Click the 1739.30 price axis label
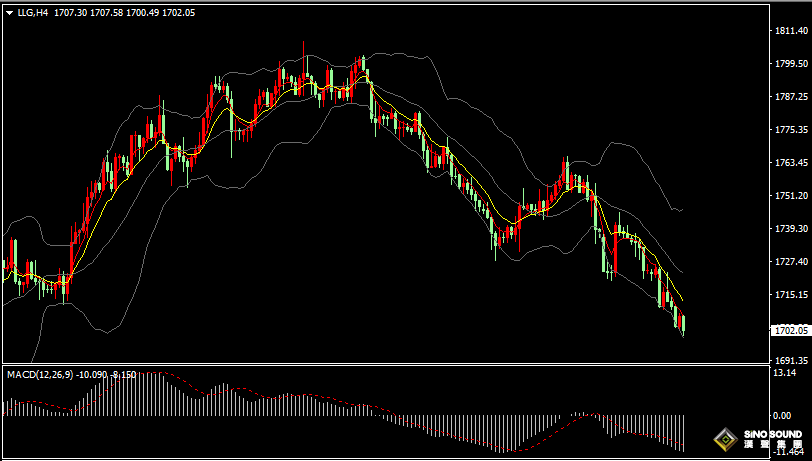The height and width of the screenshot is (461, 812). [790, 229]
